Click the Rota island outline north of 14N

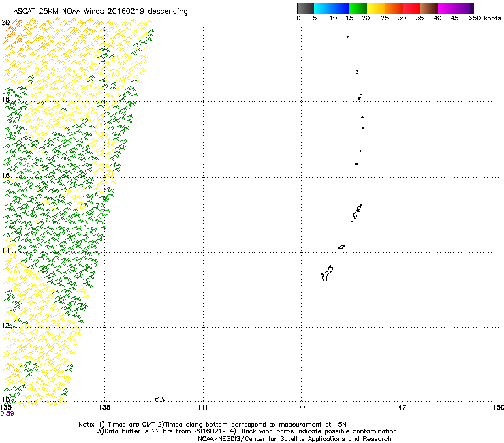tap(341, 247)
